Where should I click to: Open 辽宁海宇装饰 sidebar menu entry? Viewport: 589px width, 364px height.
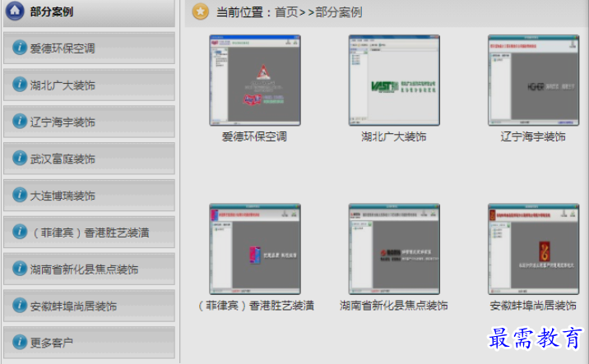point(89,122)
